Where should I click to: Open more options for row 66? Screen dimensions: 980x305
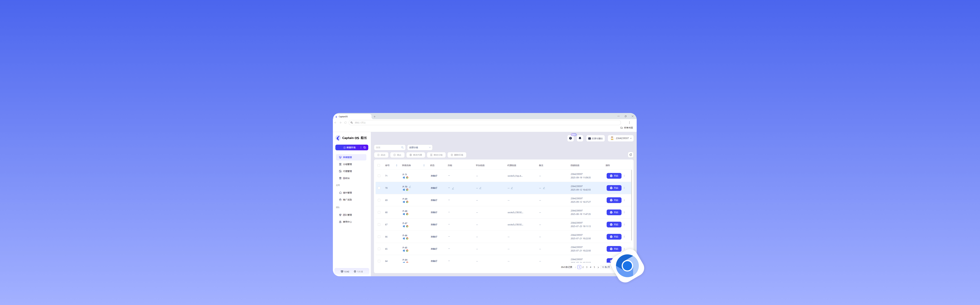[x=624, y=237]
